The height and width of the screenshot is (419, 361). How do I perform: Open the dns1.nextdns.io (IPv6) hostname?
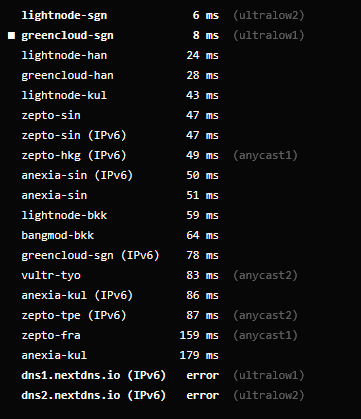point(94,375)
